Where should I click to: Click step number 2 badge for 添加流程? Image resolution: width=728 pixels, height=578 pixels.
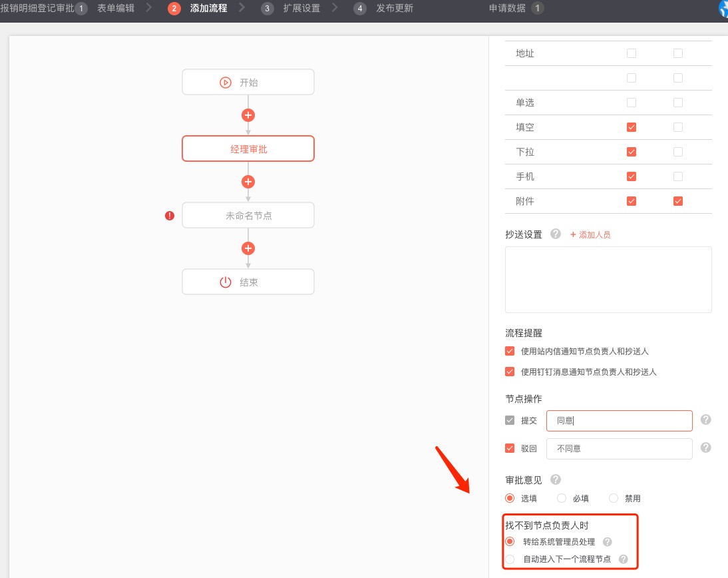coord(174,9)
